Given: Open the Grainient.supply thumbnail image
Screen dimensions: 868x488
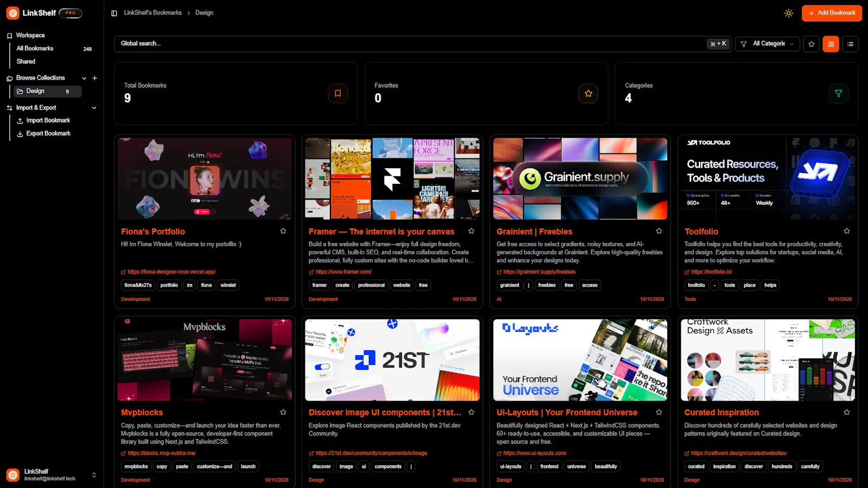Looking at the screenshot, I should click(580, 178).
